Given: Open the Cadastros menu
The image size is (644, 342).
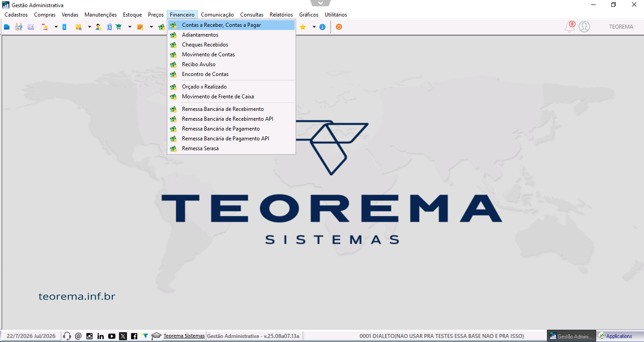Looking at the screenshot, I should 16,15.
